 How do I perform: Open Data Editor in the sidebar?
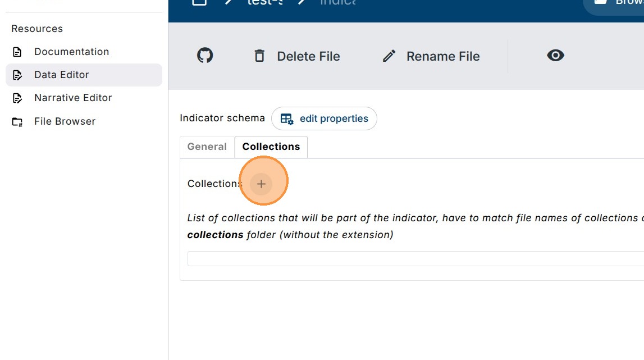click(x=62, y=75)
